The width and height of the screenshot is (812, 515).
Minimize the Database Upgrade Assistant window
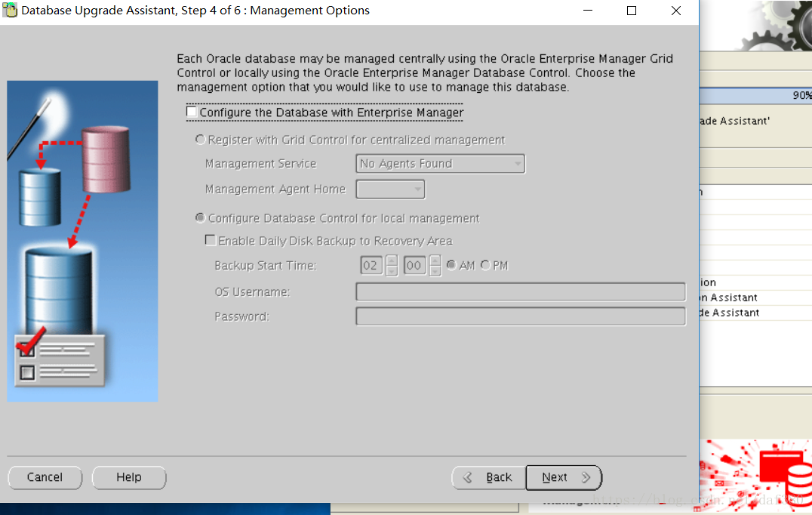pos(588,11)
